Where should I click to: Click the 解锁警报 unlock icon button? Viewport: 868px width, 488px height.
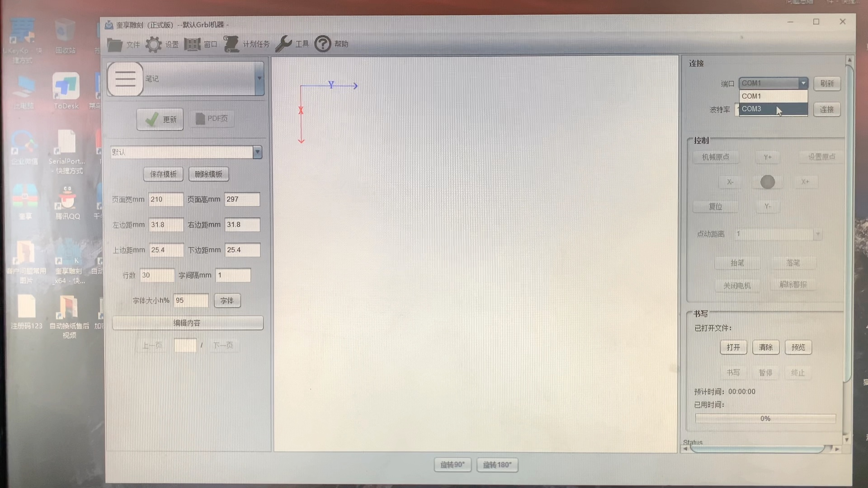pos(793,285)
